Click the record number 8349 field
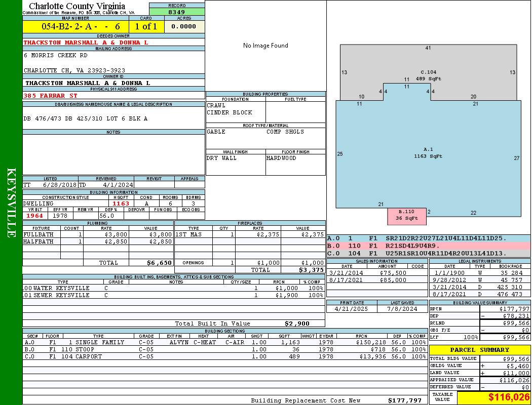The height and width of the screenshot is (405, 532). 177,12
